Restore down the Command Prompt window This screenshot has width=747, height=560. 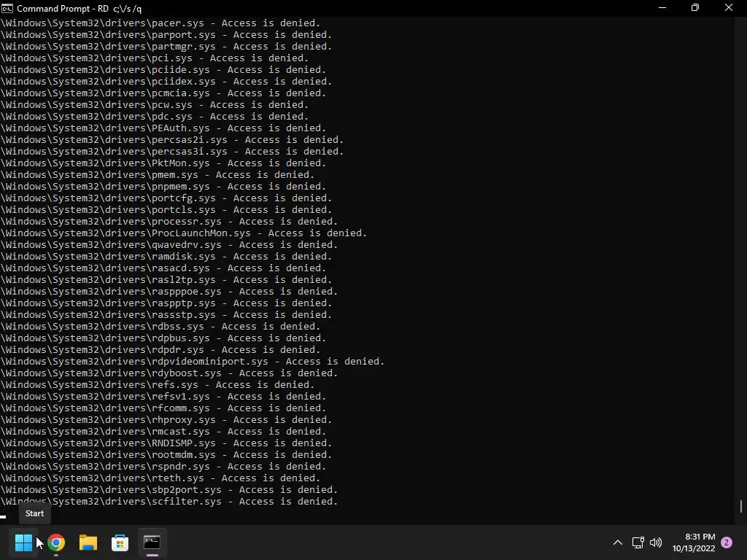point(695,8)
